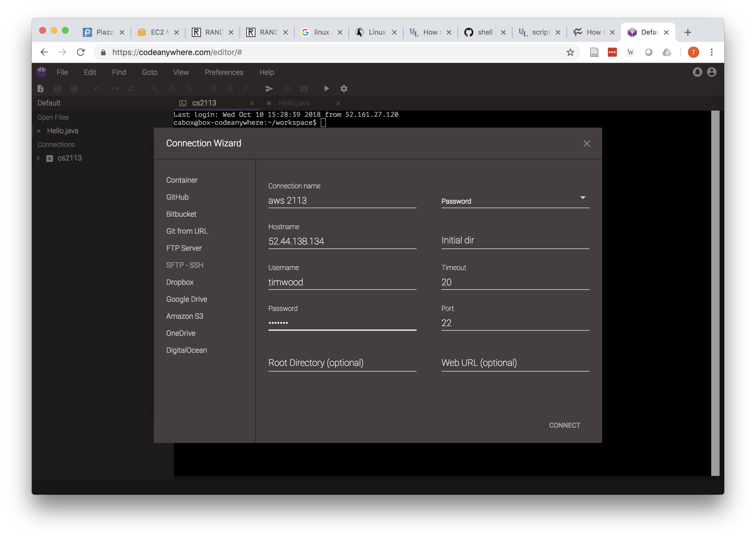
Task: Click the Run play toolbar icon
Action: pyautogui.click(x=326, y=88)
